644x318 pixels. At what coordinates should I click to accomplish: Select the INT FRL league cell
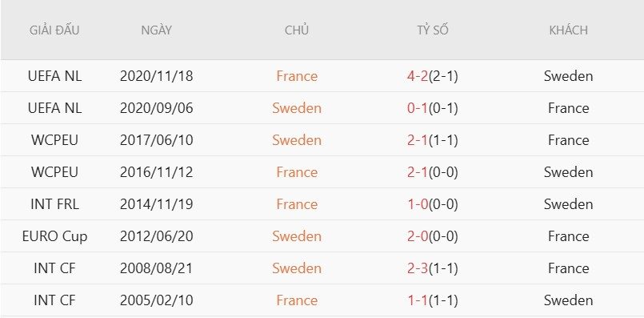point(54,204)
